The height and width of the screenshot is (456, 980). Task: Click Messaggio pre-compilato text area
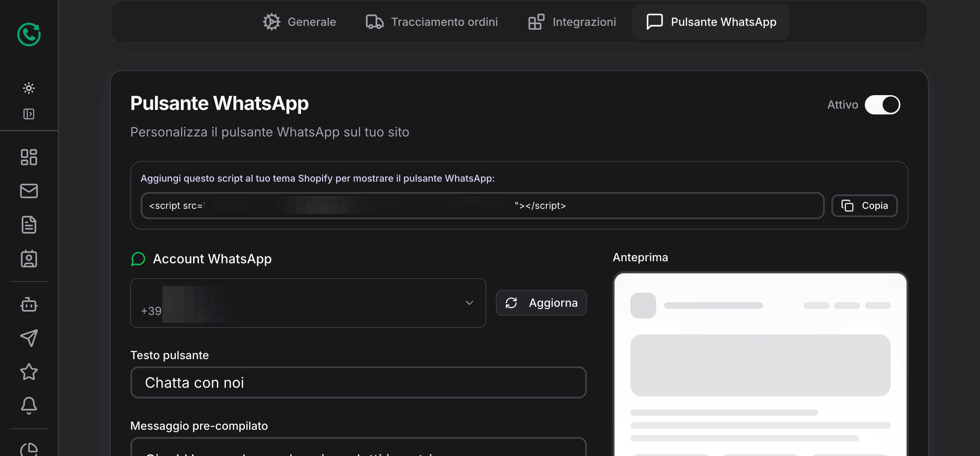[358, 447]
